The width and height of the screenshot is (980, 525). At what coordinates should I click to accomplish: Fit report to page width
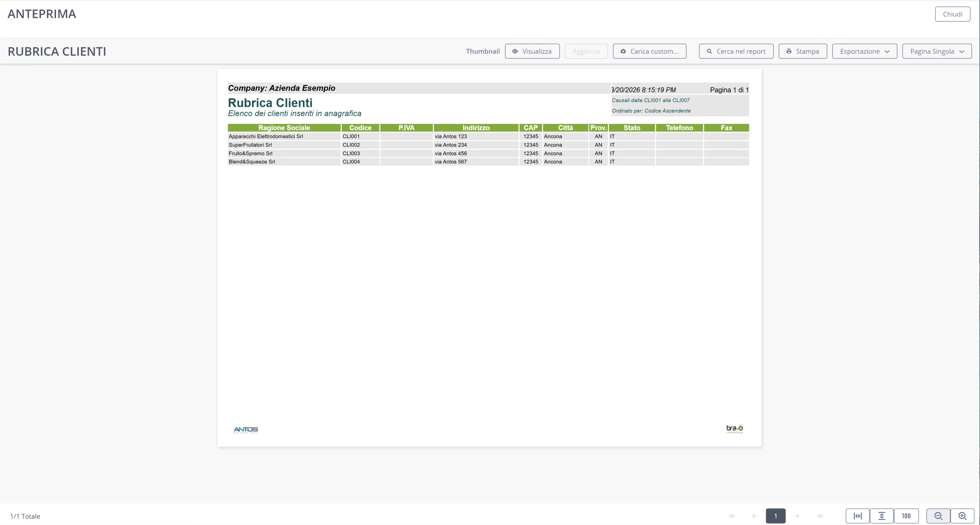click(x=857, y=516)
